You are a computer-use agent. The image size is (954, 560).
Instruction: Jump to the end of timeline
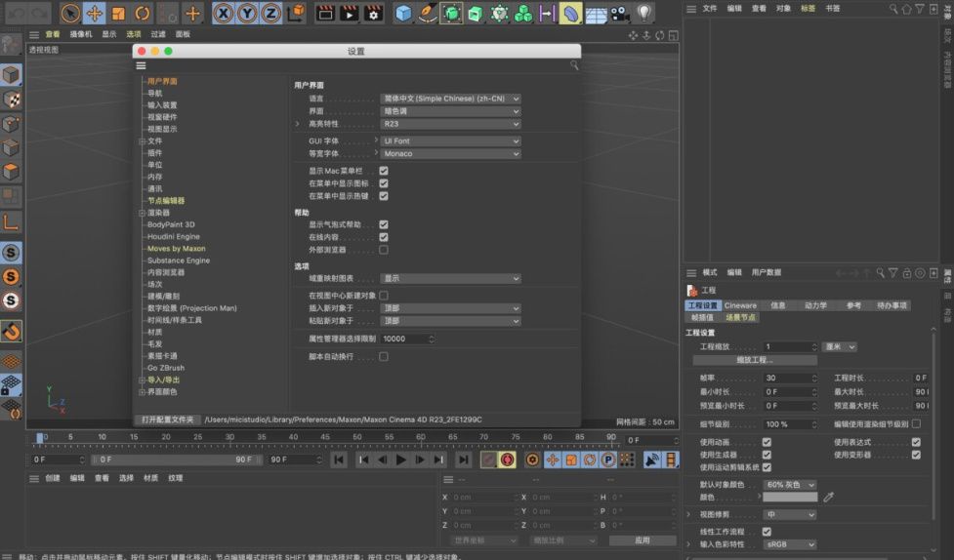(464, 460)
